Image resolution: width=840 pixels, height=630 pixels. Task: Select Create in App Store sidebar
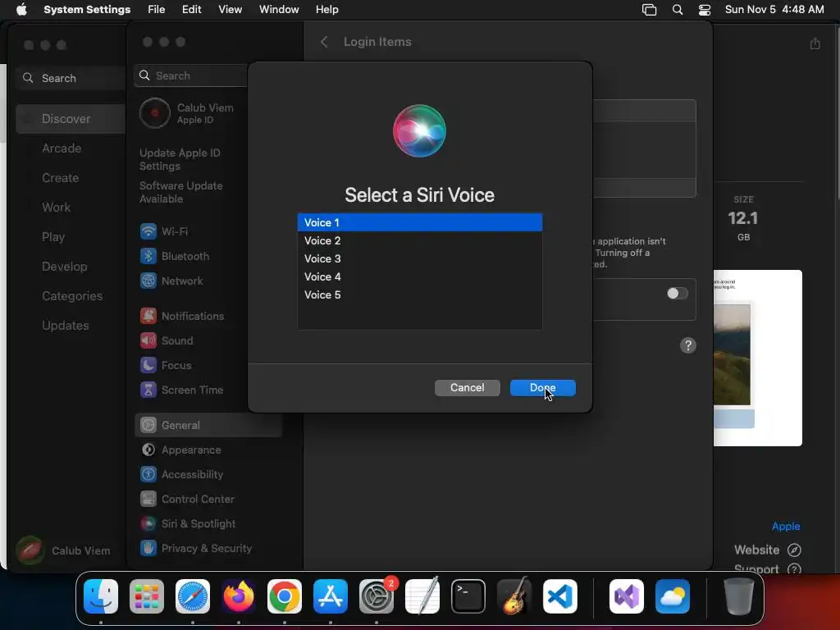click(x=61, y=178)
